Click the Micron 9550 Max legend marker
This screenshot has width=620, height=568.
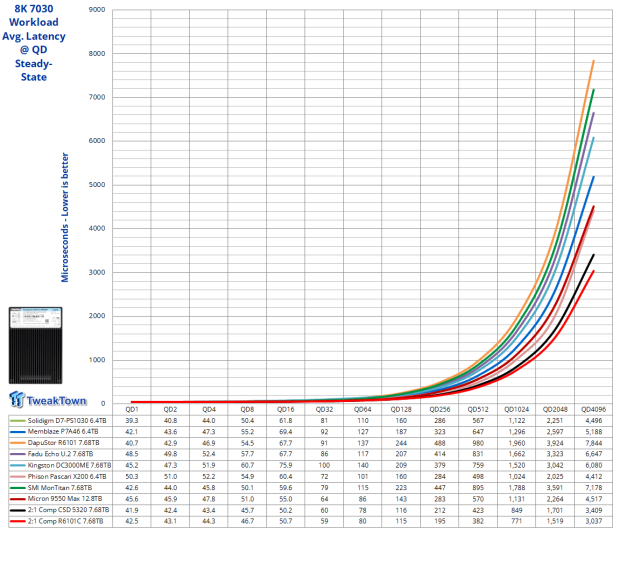coord(17,497)
